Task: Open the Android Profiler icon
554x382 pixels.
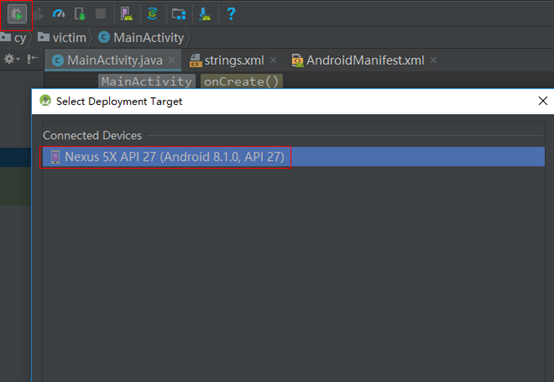Action: pyautogui.click(x=59, y=14)
